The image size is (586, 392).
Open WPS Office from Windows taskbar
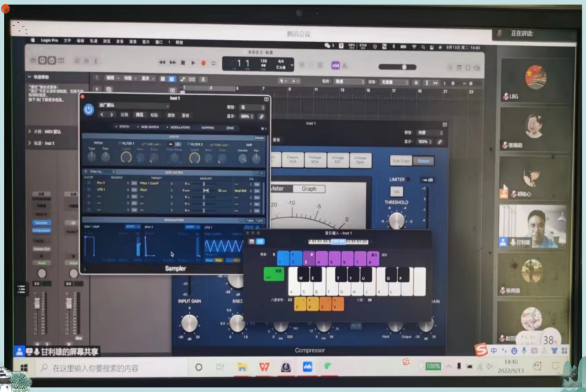[x=264, y=367]
